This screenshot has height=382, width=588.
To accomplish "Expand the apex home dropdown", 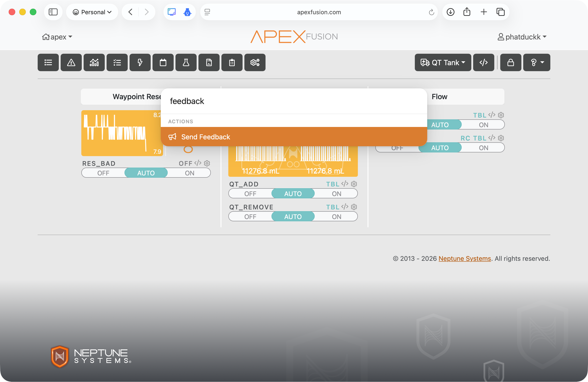I will click(x=57, y=37).
